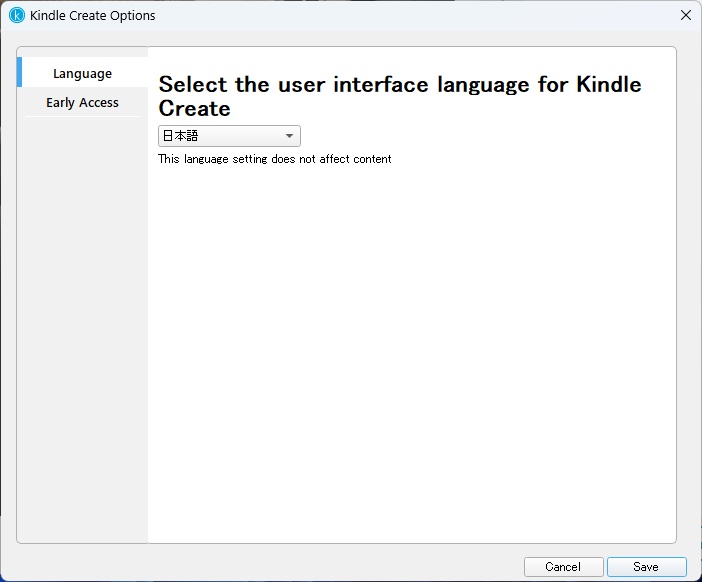Click the Save button
This screenshot has width=702, height=582.
coord(646,567)
